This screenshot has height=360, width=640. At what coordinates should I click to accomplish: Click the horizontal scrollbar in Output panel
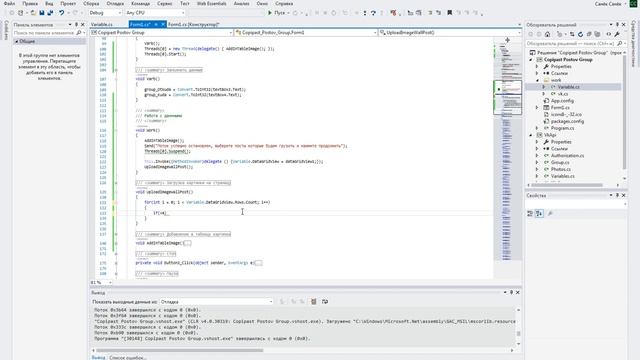pos(180,350)
